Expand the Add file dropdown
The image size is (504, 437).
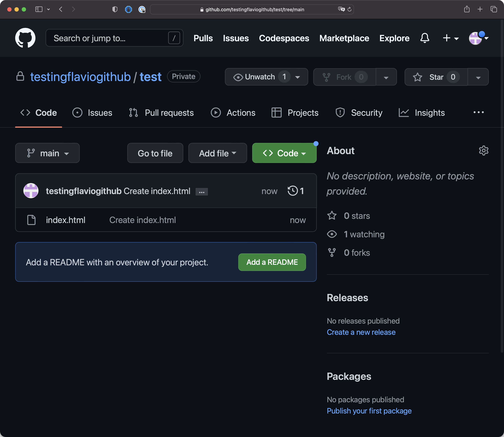[217, 153]
